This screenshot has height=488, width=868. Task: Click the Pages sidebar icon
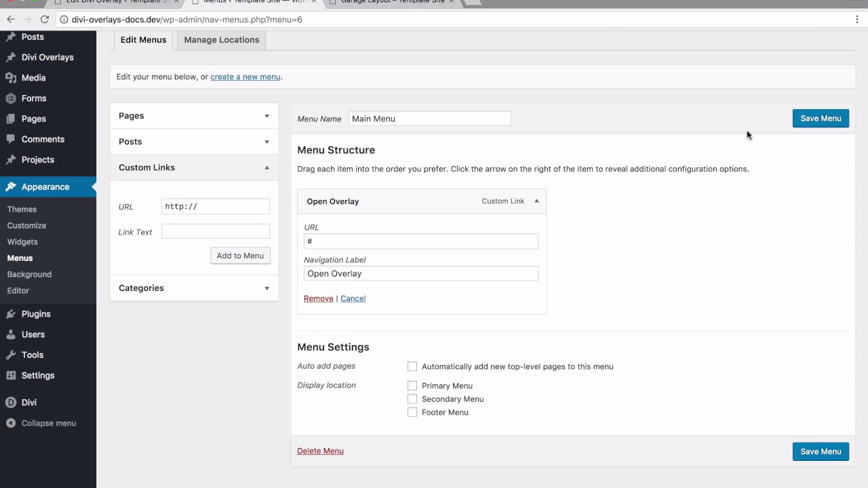click(x=11, y=119)
